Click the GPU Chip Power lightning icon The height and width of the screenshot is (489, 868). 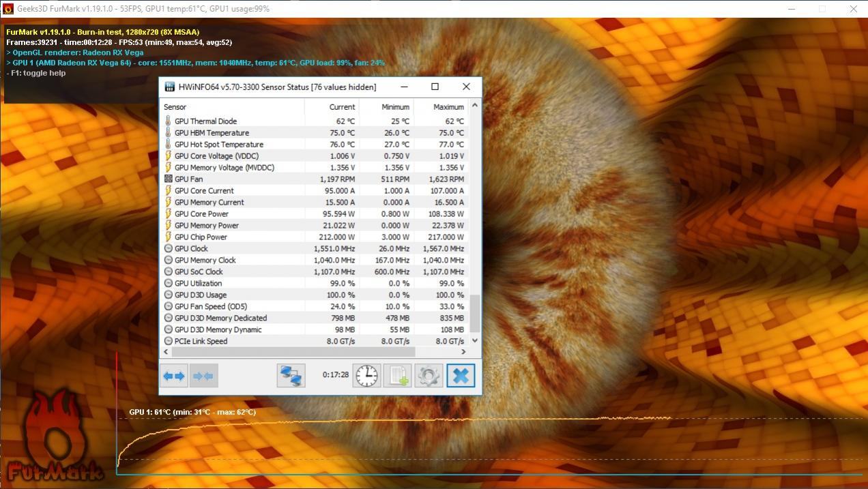pos(168,237)
